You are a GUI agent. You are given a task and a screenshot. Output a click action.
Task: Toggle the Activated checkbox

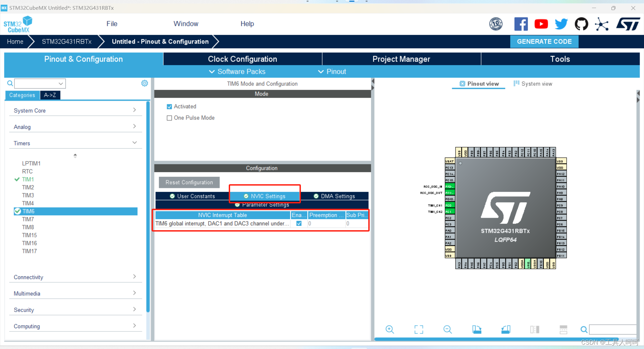click(x=169, y=107)
